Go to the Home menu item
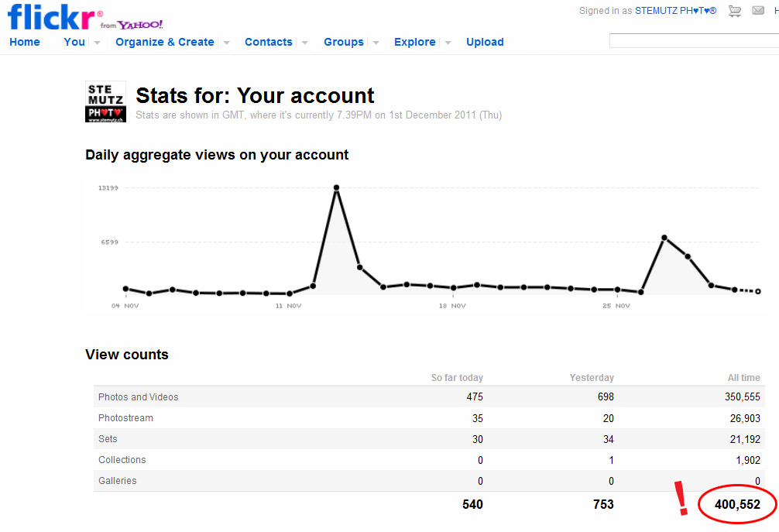779x532 pixels. 25,42
